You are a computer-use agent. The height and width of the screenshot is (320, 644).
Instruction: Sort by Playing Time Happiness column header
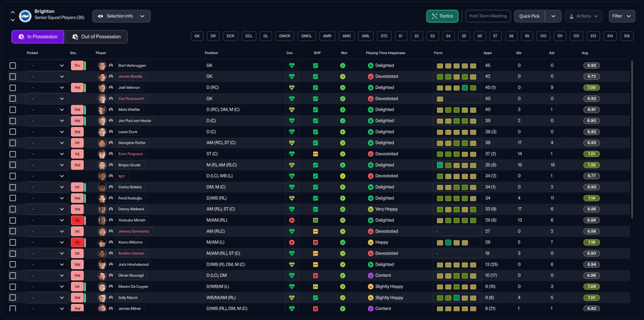click(x=385, y=53)
